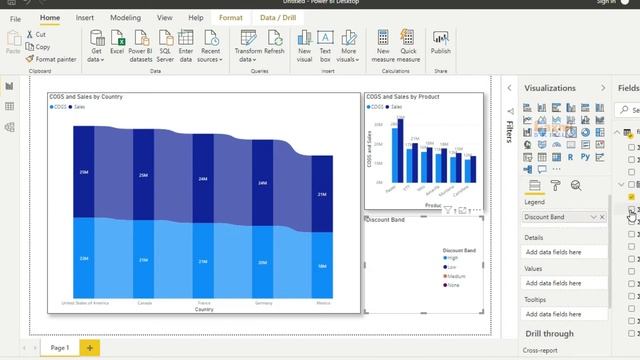Viewport: 640px width, 360px height.
Task: Open more options on Discount Band visual
Action: (x=476, y=211)
